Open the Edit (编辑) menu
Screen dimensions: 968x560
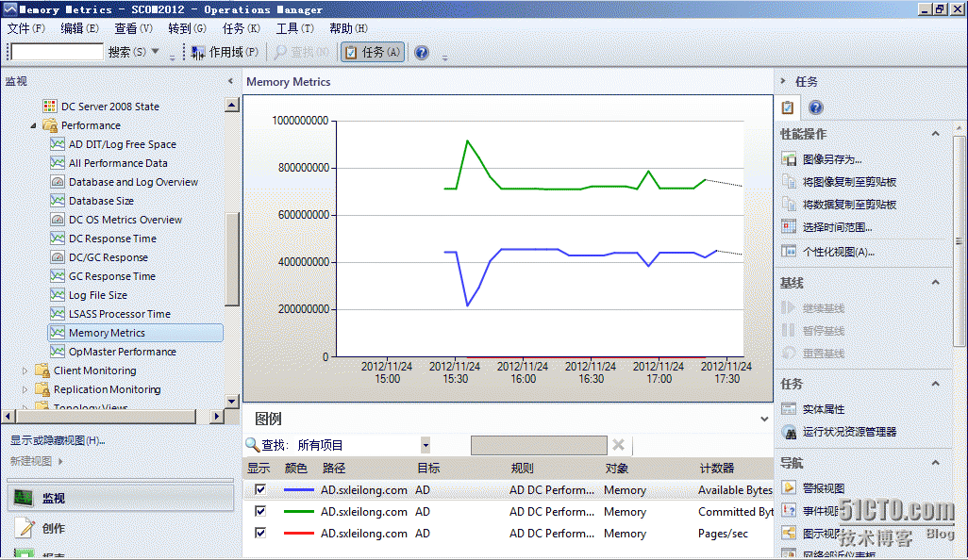click(x=79, y=28)
